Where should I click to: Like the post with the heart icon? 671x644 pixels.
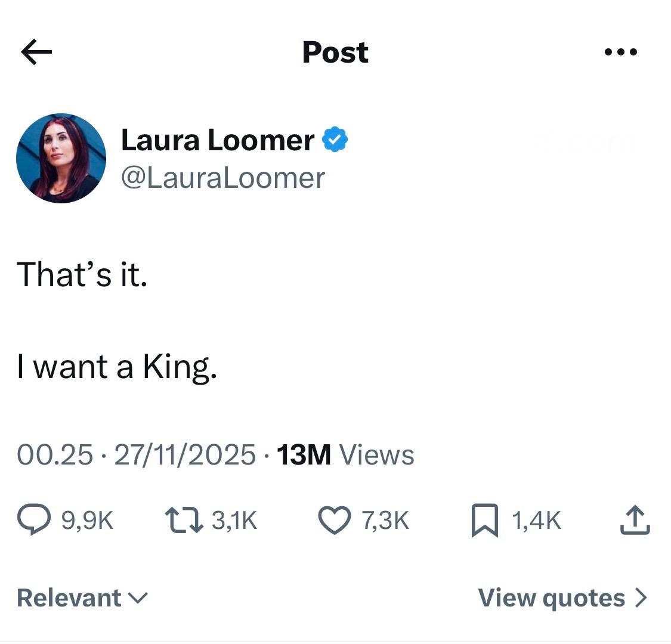336,521
